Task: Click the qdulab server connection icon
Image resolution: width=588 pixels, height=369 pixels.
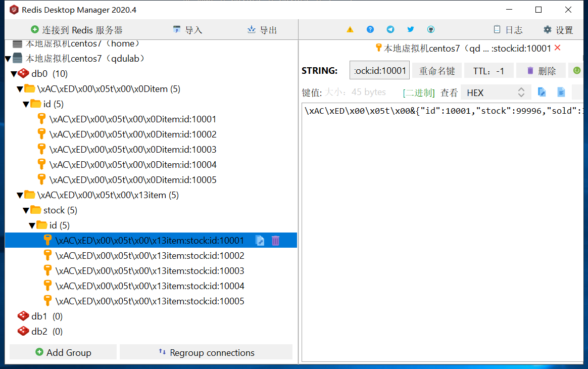Action: pos(17,58)
